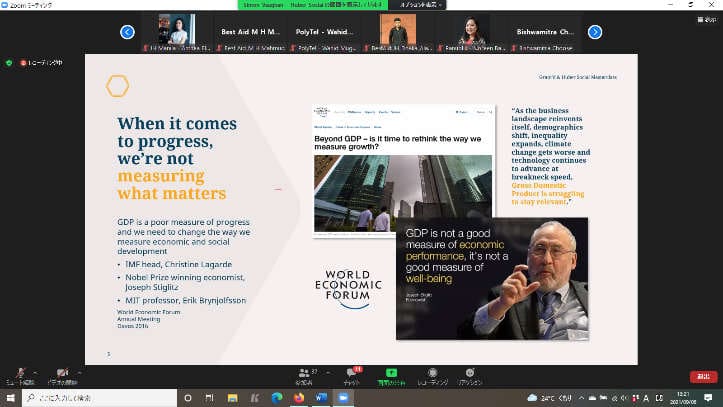Image resolution: width=723 pixels, height=407 pixels.
Task: Launch Firefox from taskbar
Action: 299,398
